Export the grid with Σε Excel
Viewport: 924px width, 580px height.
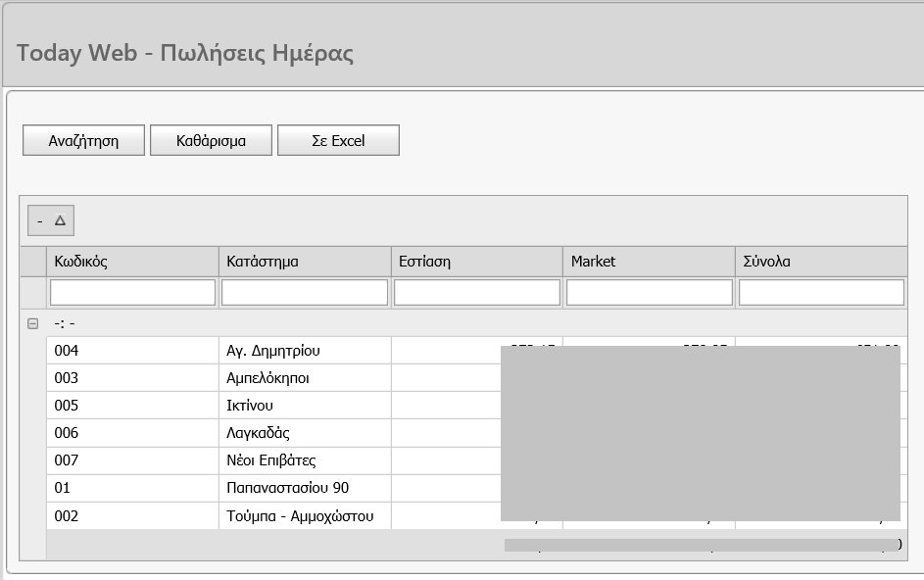pos(338,140)
